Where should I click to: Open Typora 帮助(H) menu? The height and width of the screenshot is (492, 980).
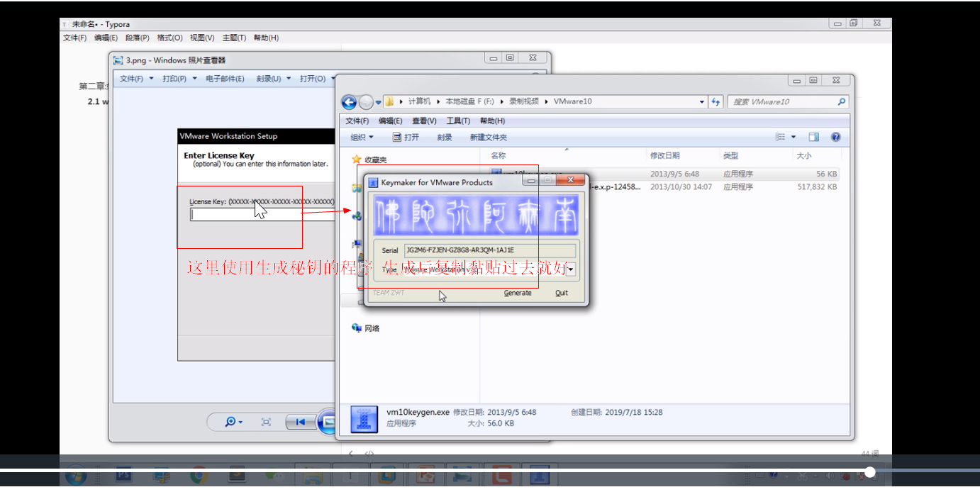(x=266, y=38)
